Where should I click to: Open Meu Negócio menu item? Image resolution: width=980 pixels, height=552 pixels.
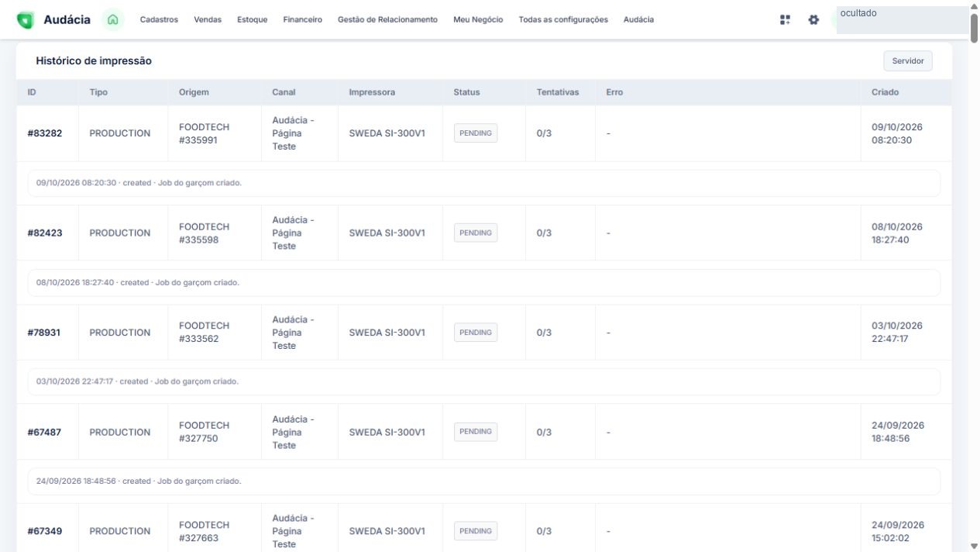478,19
